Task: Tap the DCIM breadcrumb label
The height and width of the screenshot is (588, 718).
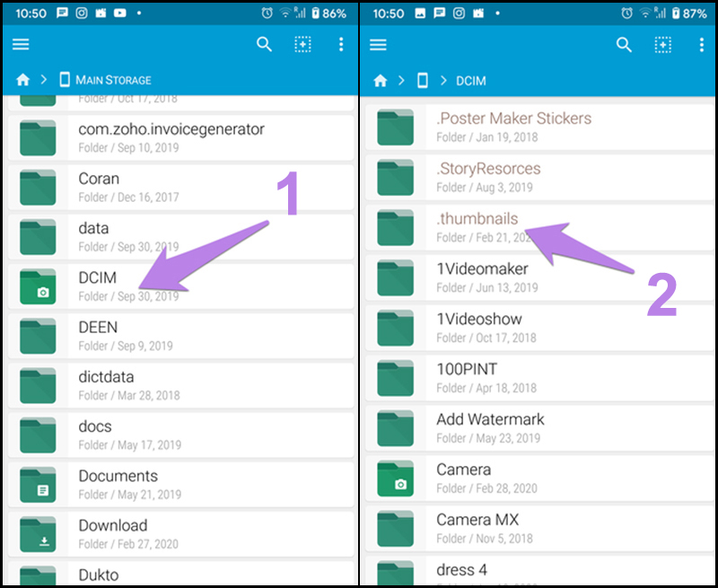Action: [x=470, y=81]
